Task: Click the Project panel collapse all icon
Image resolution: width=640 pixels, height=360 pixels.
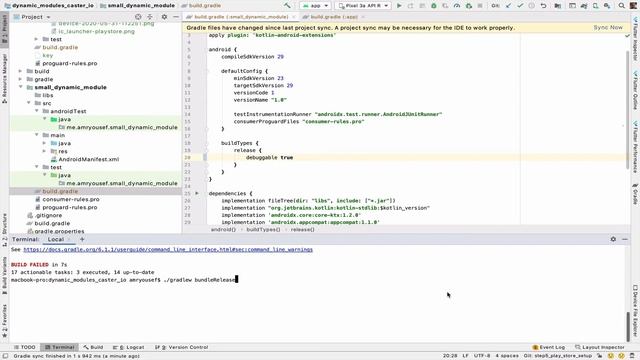Action: point(150,17)
